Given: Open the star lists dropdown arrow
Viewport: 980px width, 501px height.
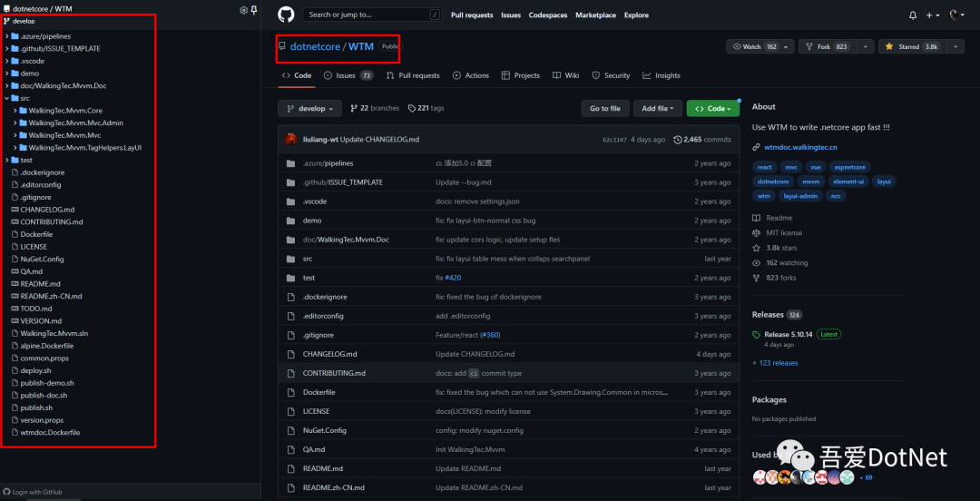Looking at the screenshot, I should 955,47.
